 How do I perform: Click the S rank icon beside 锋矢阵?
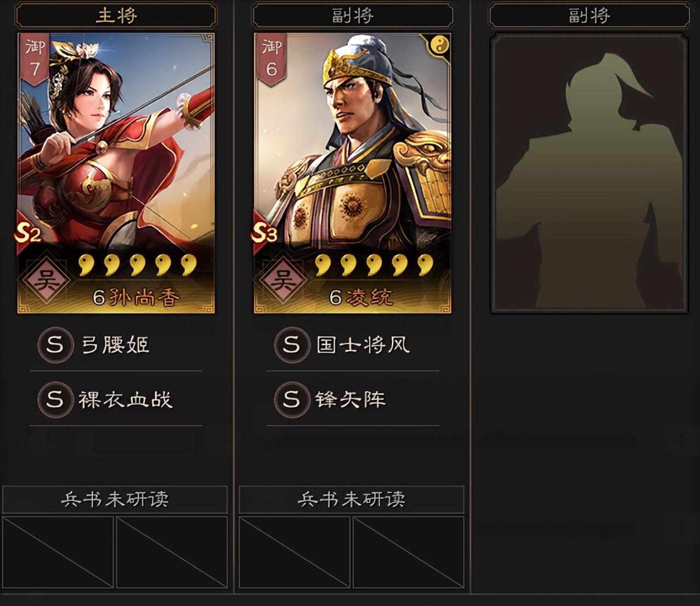point(291,399)
